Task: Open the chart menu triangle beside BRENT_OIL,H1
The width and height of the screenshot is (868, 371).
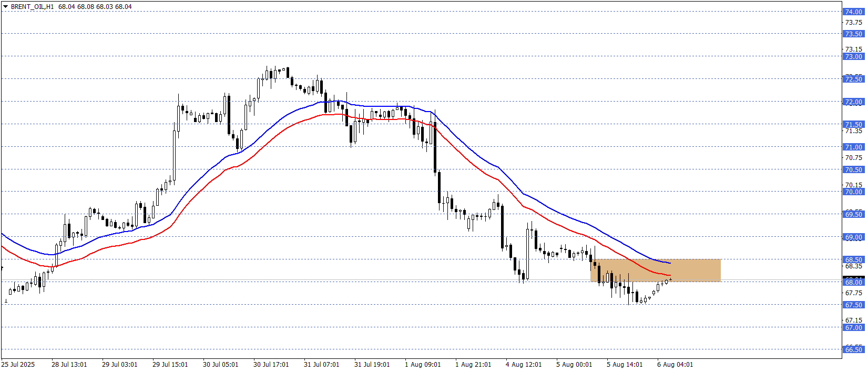Action: [6, 7]
